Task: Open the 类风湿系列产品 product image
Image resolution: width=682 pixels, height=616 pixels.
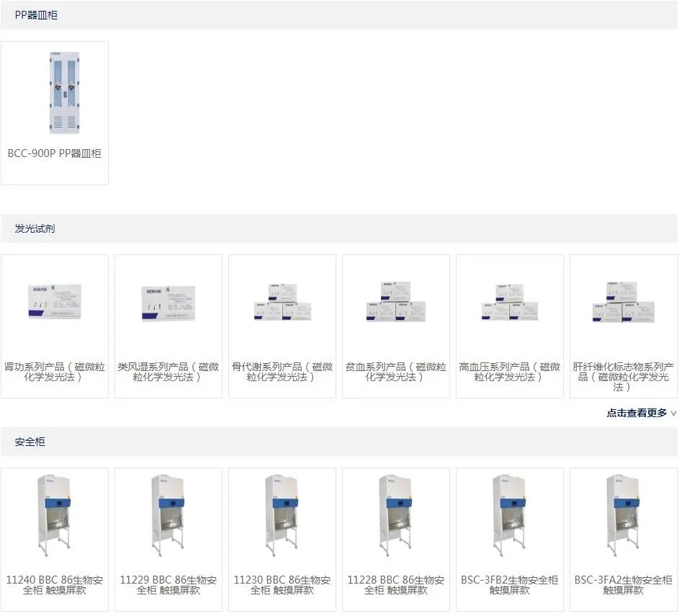Action: pos(169,301)
